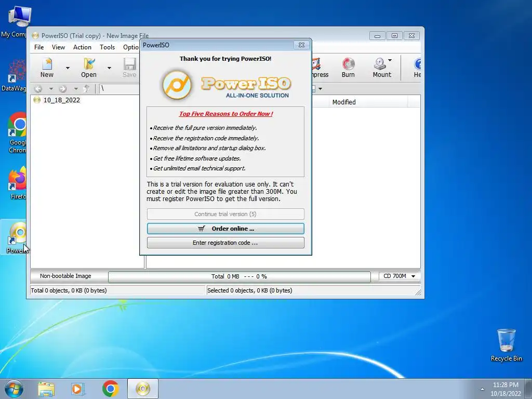The image size is (532, 399).
Task: Click Continue trial version button
Action: pyautogui.click(x=225, y=214)
